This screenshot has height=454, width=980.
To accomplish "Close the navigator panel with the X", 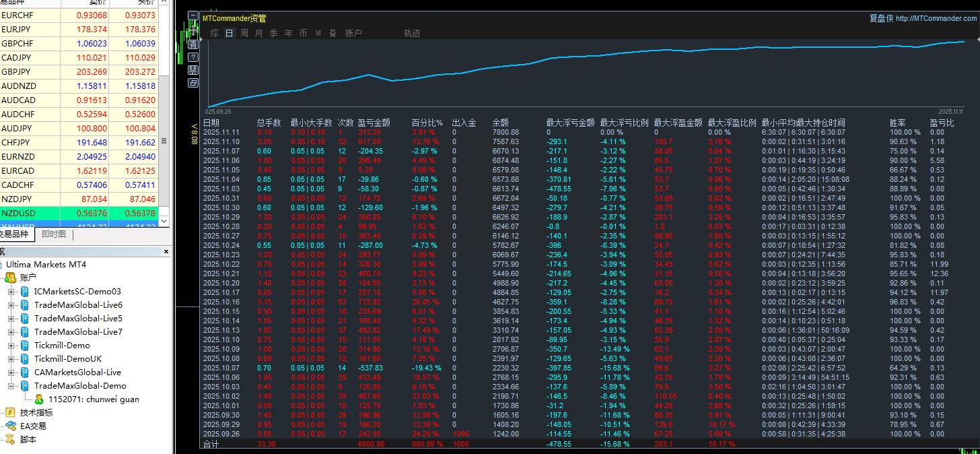I will click(166, 252).
